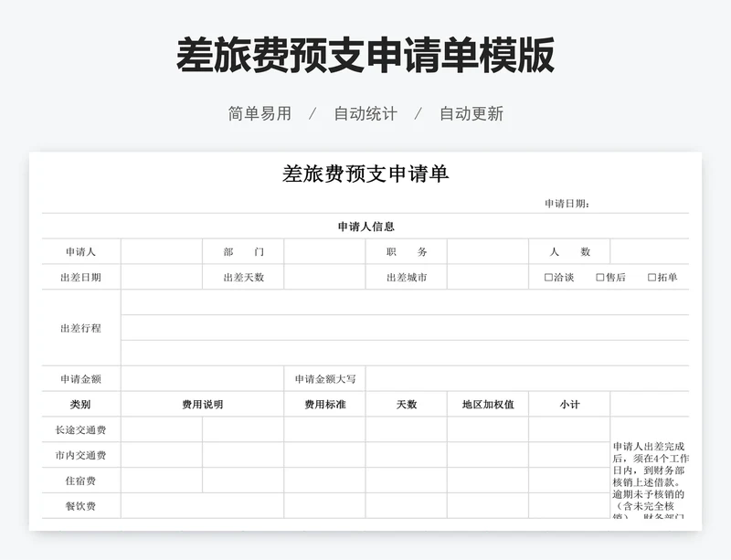Click the 地区加权值 column header
The height and width of the screenshot is (560, 731).
(487, 405)
